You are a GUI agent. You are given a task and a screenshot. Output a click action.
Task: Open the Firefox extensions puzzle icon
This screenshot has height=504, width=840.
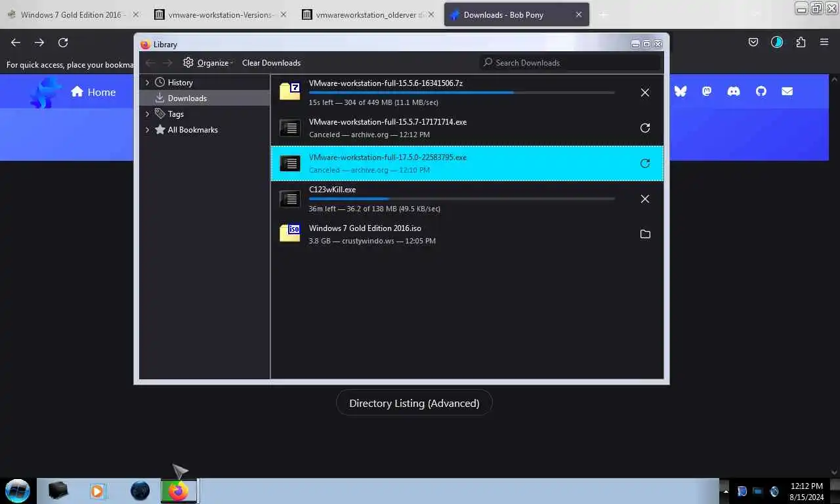[x=801, y=42]
